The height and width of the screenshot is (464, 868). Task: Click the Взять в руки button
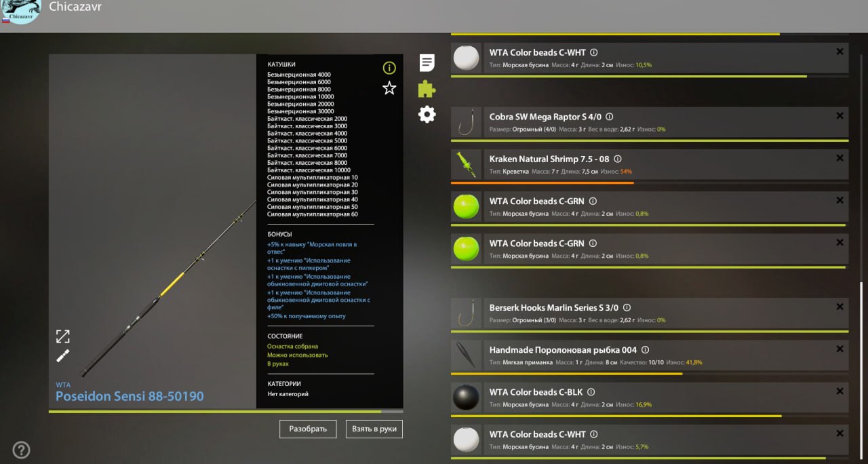[x=374, y=429]
